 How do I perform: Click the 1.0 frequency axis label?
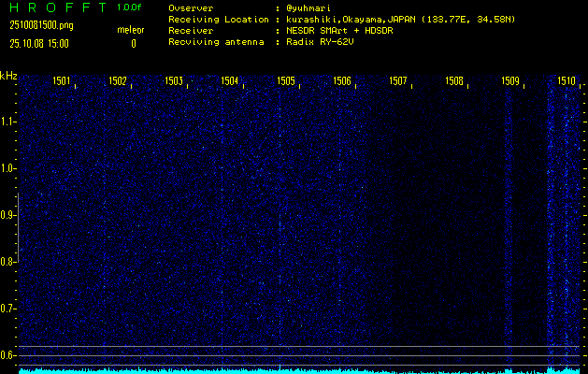[x=7, y=168]
